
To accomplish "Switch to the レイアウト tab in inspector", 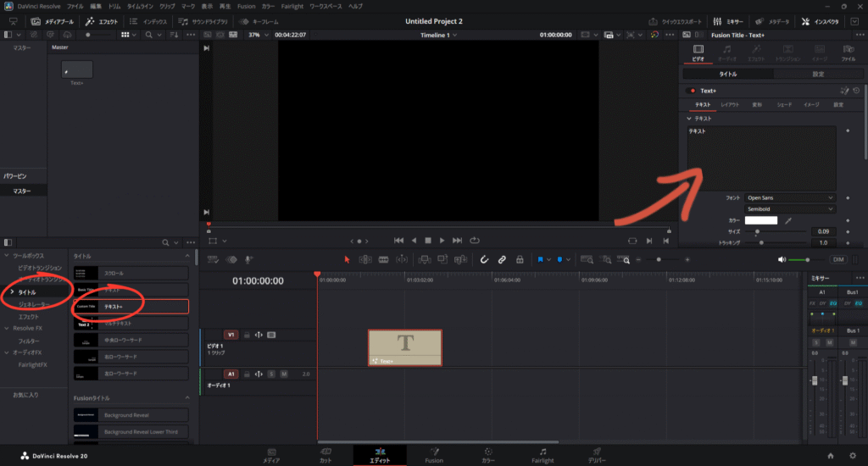I will [x=729, y=104].
